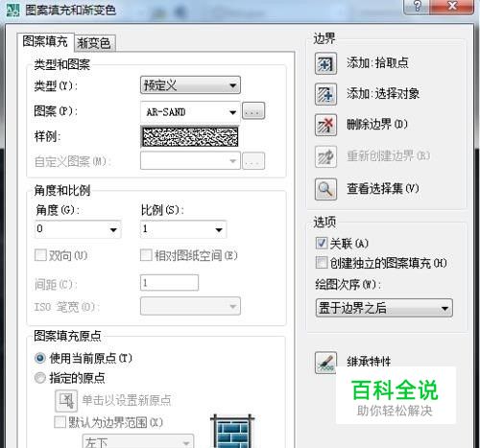Image resolution: width=480 pixels, height=448 pixels.
Task: Uncheck the Associative (关联) checkbox
Action: point(321,244)
